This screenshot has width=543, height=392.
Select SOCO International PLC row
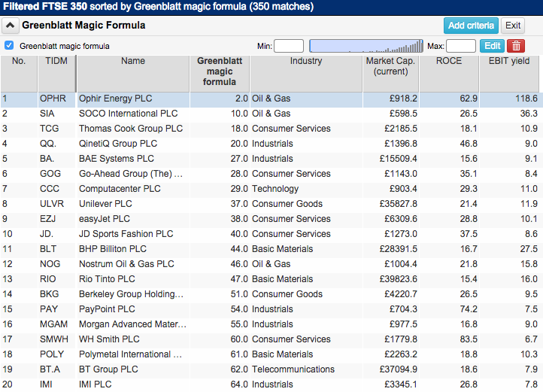click(271, 114)
